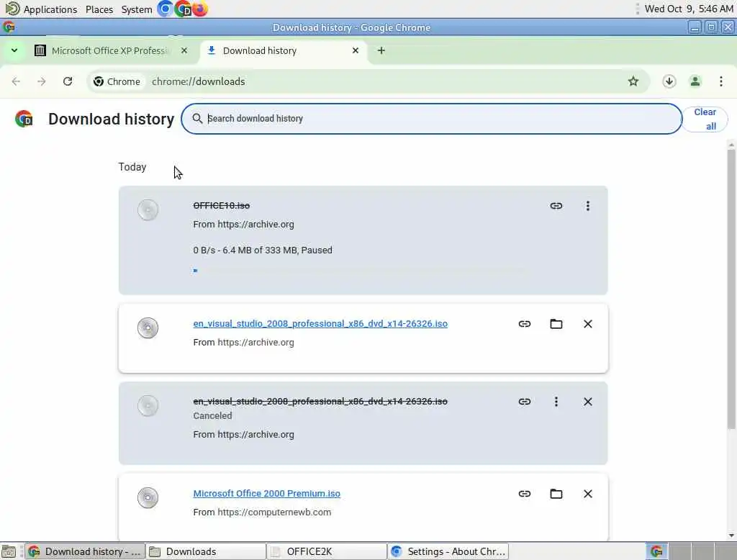
Task: Open en_visual_studio_2008_professional iso file link
Action: coord(320,323)
